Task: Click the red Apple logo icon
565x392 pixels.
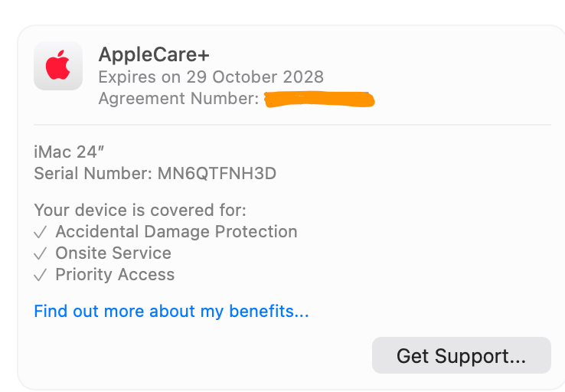Action: point(58,66)
